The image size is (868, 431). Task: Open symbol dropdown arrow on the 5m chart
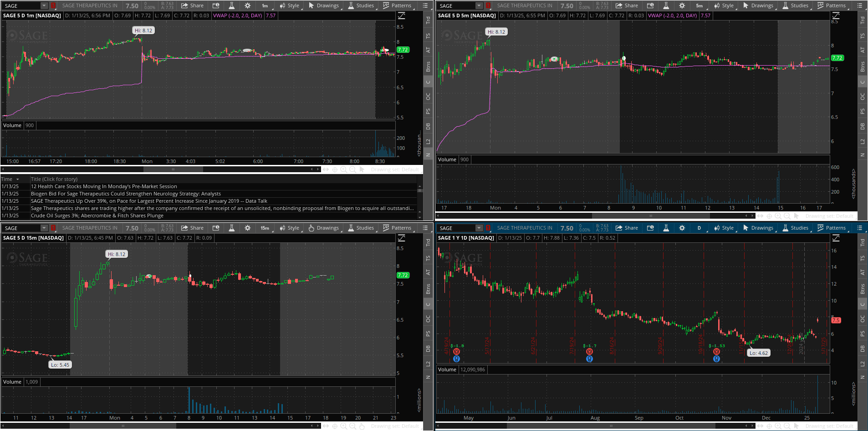[479, 5]
